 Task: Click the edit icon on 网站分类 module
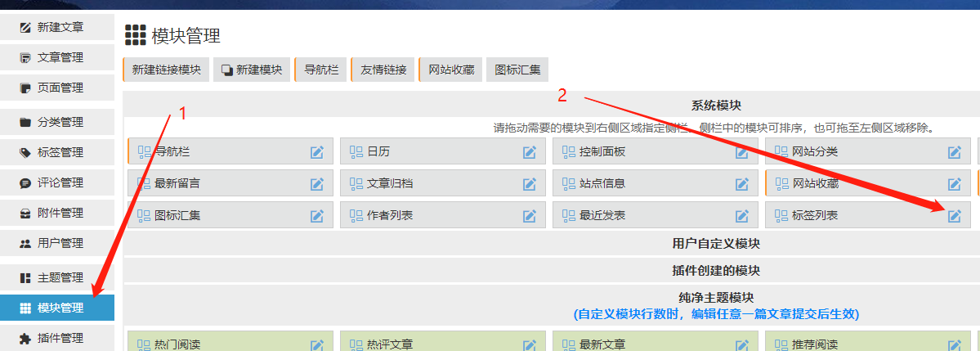[955, 152]
